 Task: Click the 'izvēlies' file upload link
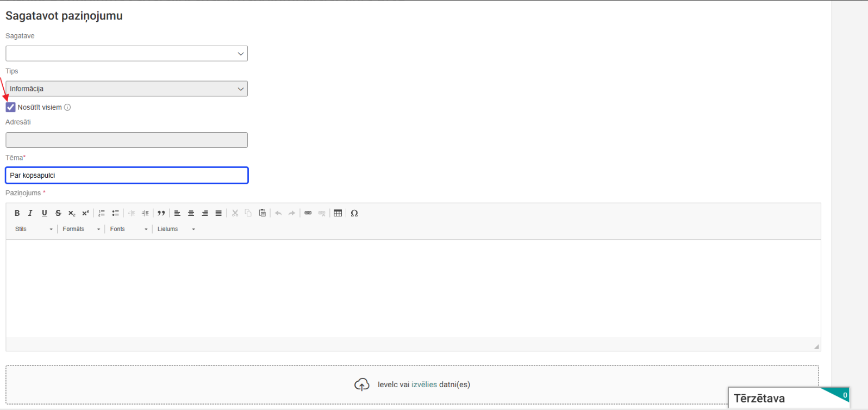pyautogui.click(x=424, y=384)
